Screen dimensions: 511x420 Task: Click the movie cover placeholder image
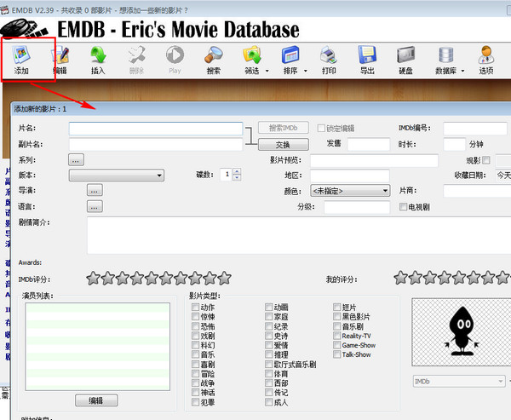click(x=461, y=332)
